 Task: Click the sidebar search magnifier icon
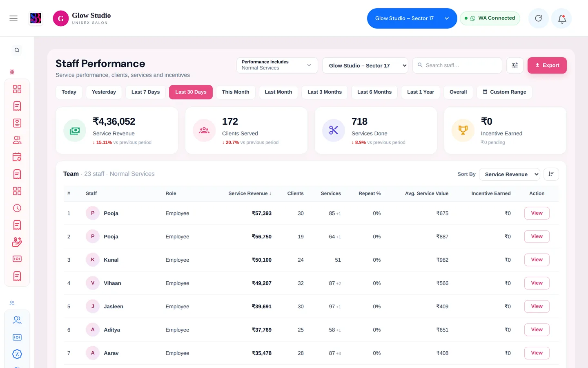coord(17,50)
